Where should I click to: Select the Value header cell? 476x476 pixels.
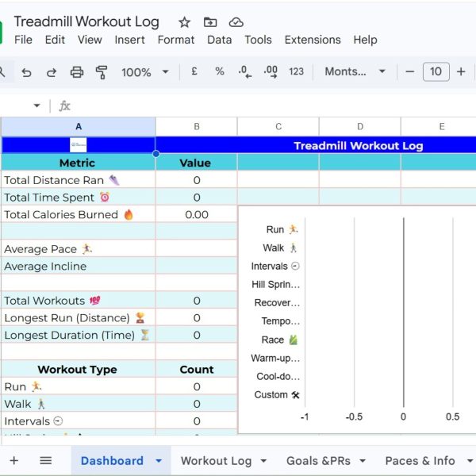pos(197,163)
